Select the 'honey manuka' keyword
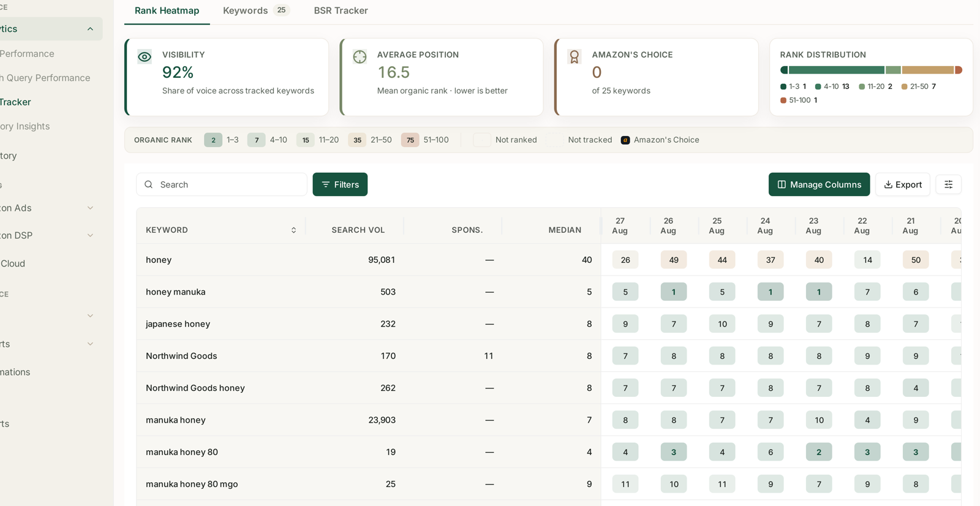980x506 pixels. [176, 292]
